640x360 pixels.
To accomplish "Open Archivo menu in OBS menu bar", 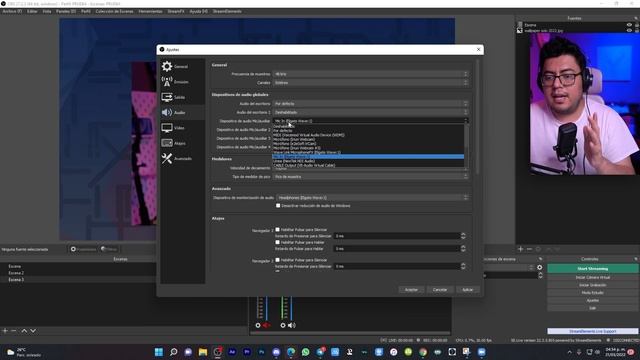I will [x=12, y=11].
